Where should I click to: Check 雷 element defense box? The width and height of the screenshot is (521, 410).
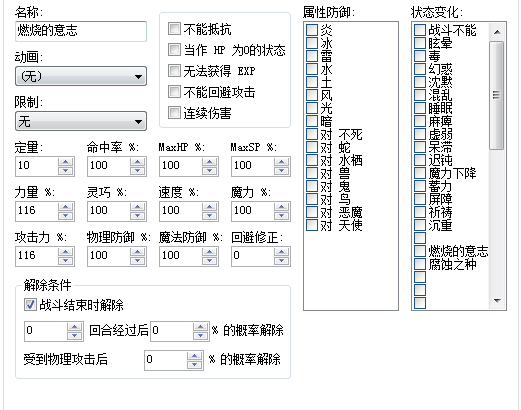pos(312,56)
